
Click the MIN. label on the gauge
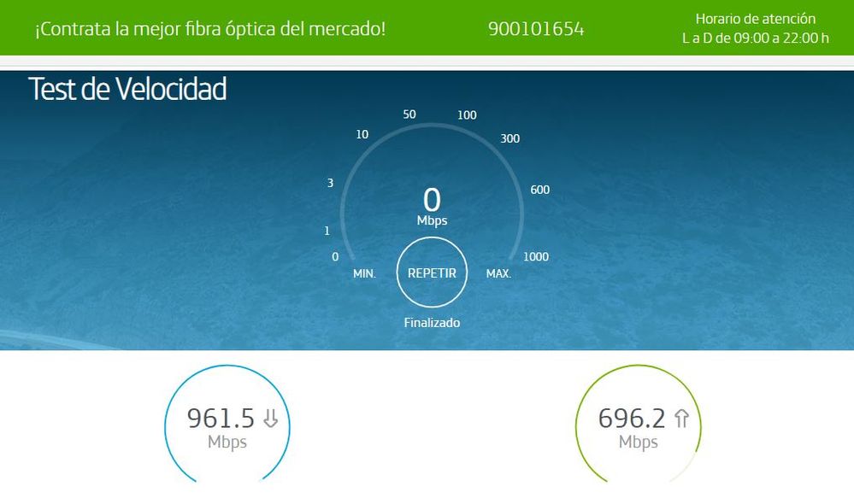pos(364,273)
